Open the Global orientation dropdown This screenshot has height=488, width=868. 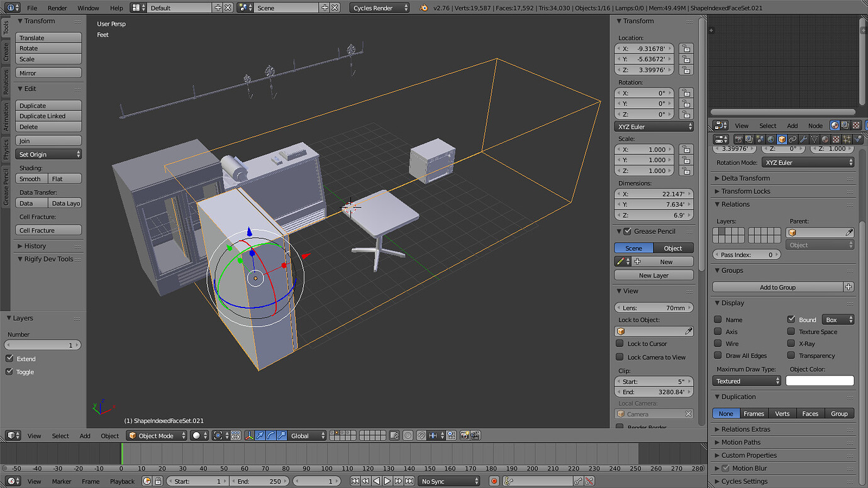pos(308,435)
